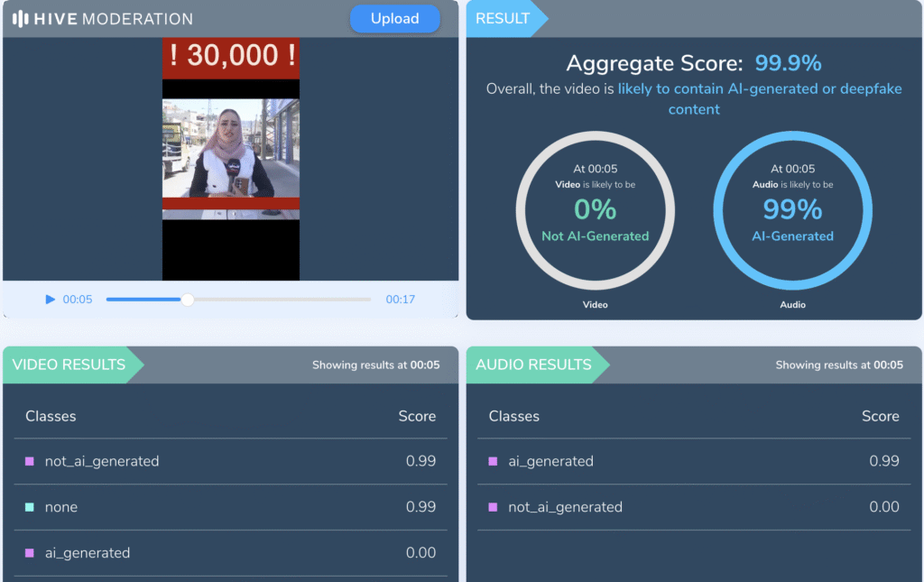Click the RESULT panel tab header
Image resolution: width=924 pixels, height=582 pixels.
[x=504, y=19]
